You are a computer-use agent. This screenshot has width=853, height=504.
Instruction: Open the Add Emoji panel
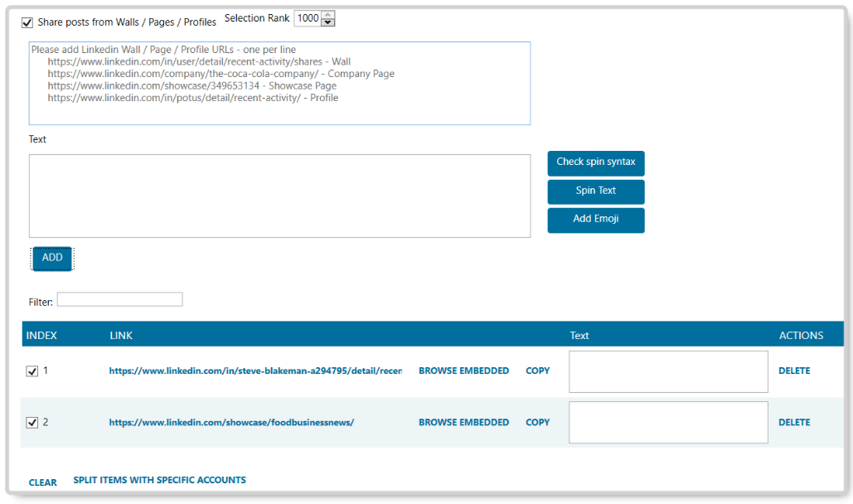[x=595, y=220]
